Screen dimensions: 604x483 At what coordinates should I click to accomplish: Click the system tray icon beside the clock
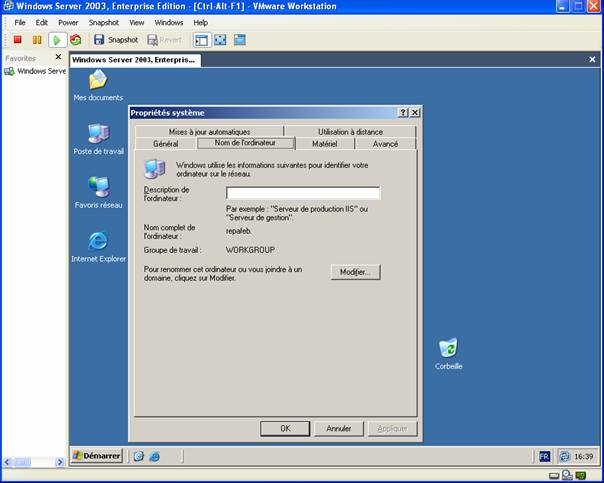pyautogui.click(x=565, y=456)
